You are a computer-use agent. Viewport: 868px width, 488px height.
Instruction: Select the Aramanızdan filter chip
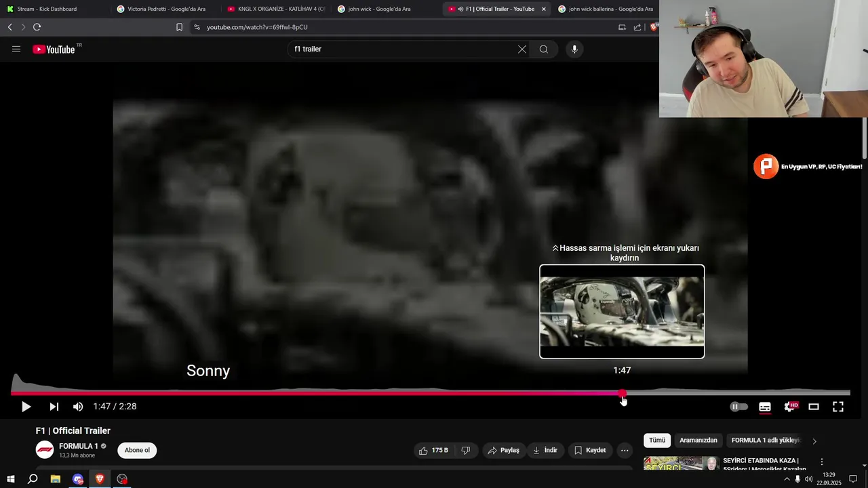[698, 441]
